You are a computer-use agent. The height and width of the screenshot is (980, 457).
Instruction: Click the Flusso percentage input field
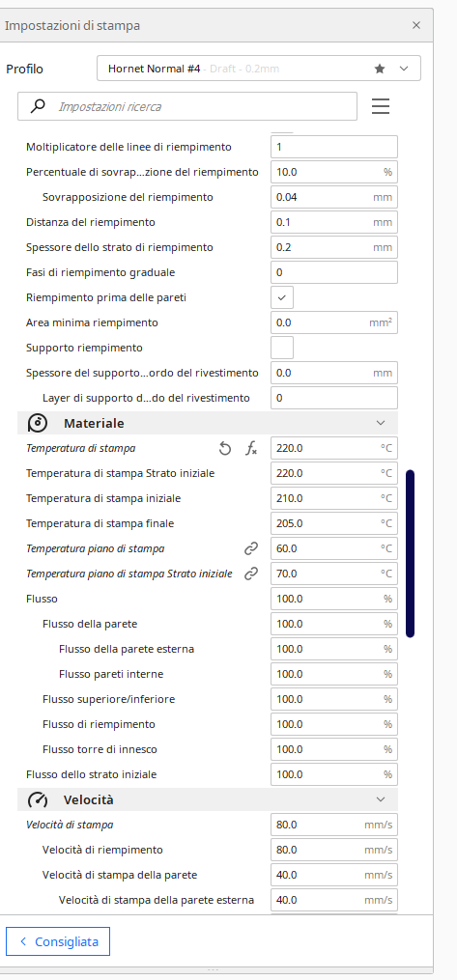(334, 599)
